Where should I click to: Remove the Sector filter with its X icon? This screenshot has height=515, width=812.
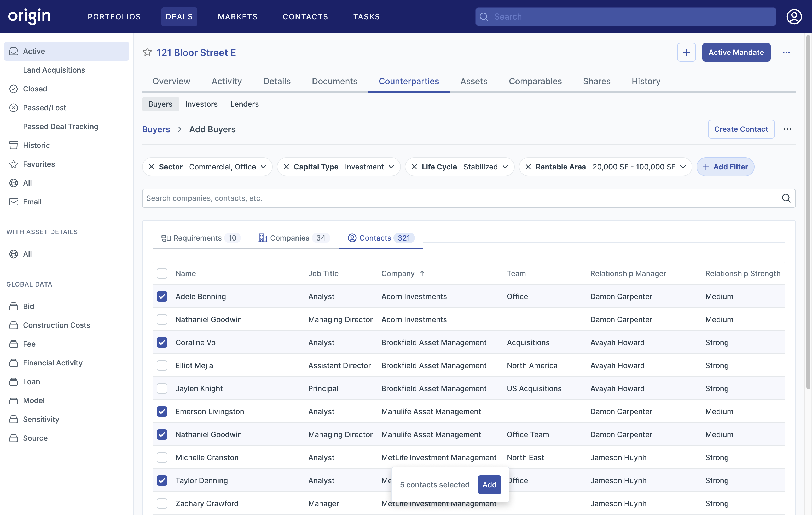[x=152, y=167]
